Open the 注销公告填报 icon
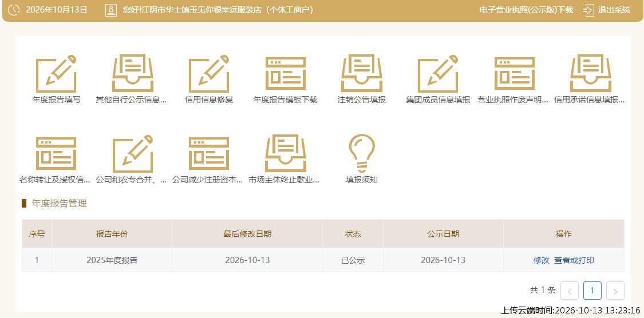Viewport: 644px width, 318px height. tap(362, 74)
